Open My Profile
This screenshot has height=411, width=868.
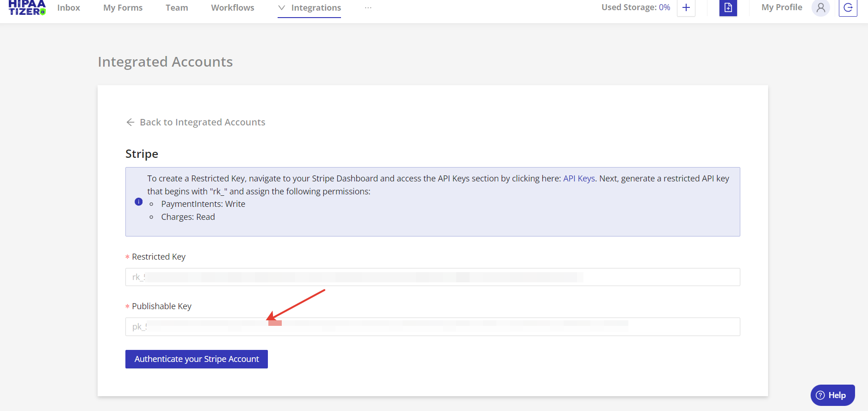[x=781, y=7]
